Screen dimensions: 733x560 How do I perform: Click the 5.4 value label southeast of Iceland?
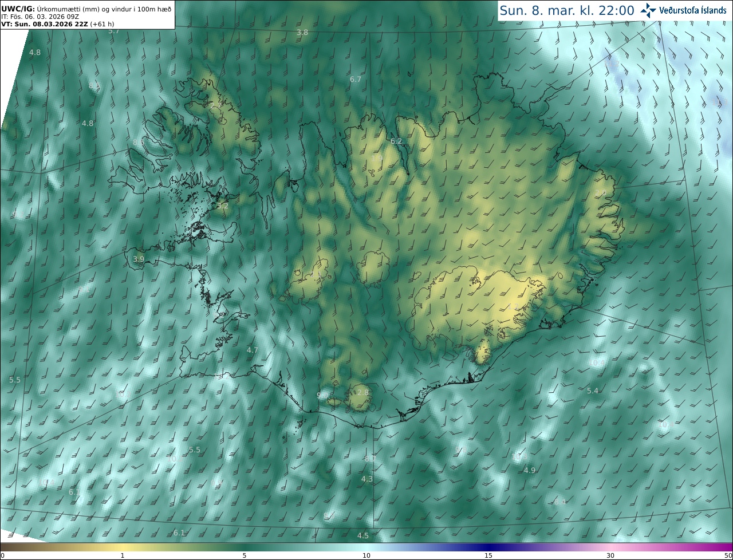tap(593, 391)
